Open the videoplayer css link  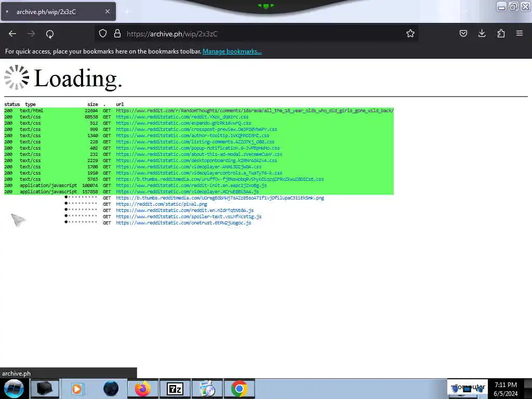point(189,167)
